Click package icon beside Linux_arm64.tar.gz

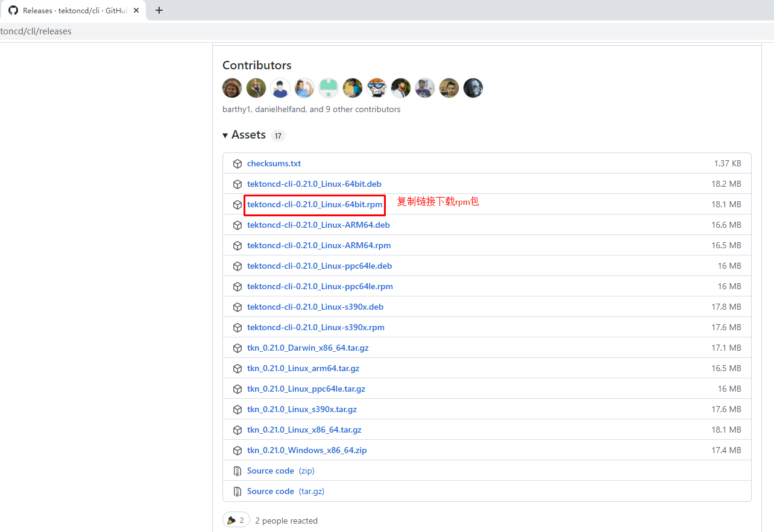coord(238,369)
